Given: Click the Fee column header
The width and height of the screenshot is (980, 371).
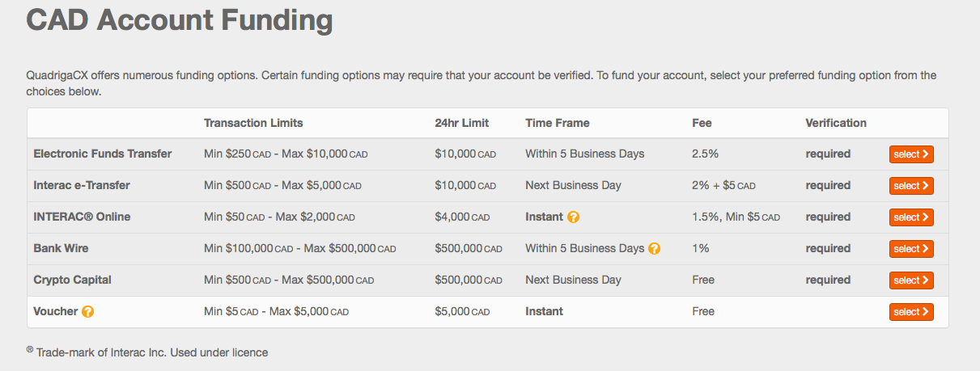Looking at the screenshot, I should point(702,123).
